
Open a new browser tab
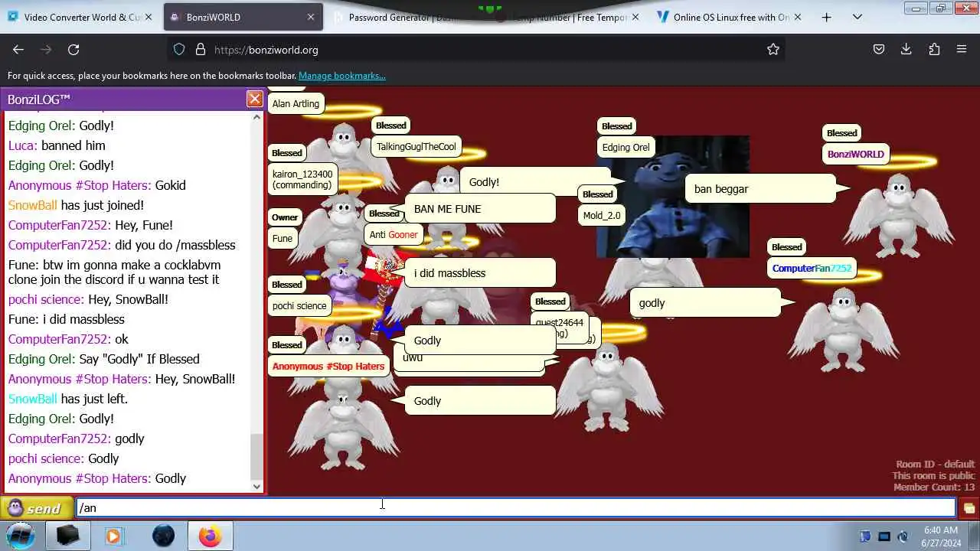click(826, 17)
